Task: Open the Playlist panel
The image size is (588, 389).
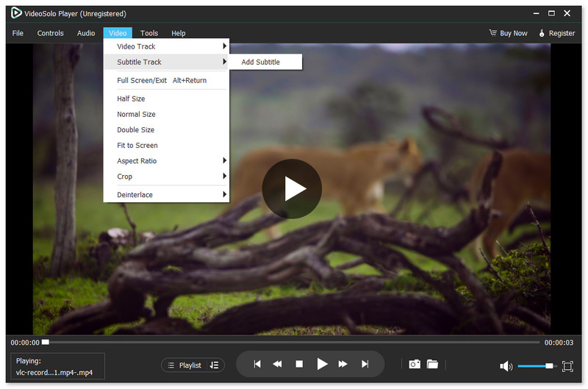Action: tap(184, 365)
